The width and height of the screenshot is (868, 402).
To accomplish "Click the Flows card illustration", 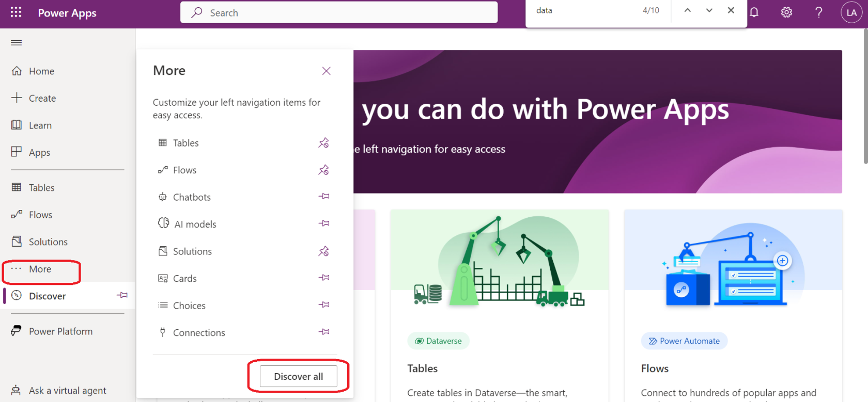I will [734, 262].
